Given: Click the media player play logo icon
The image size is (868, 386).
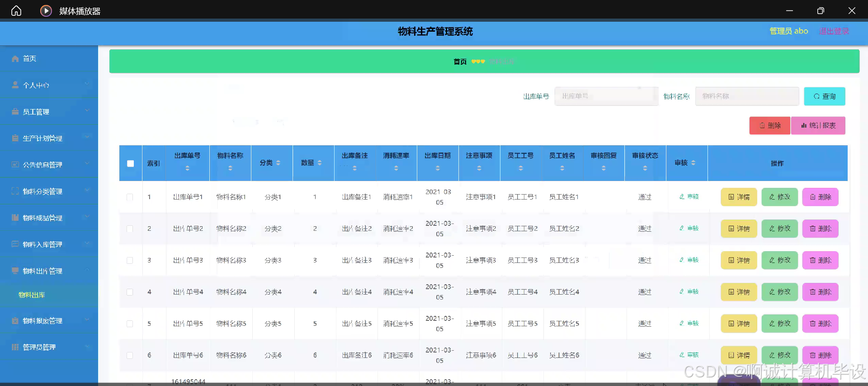Looking at the screenshot, I should (46, 10).
